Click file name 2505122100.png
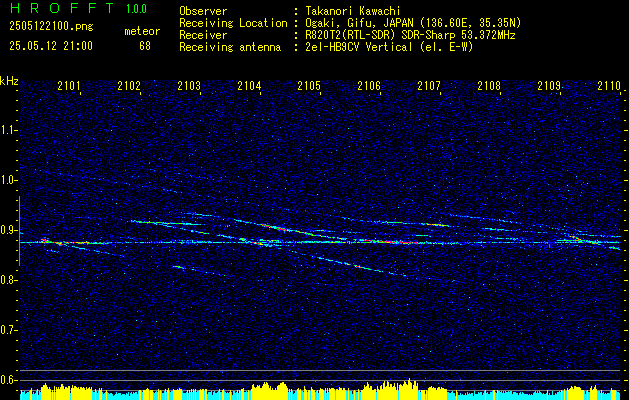This screenshot has height=400, width=629. click(x=51, y=27)
